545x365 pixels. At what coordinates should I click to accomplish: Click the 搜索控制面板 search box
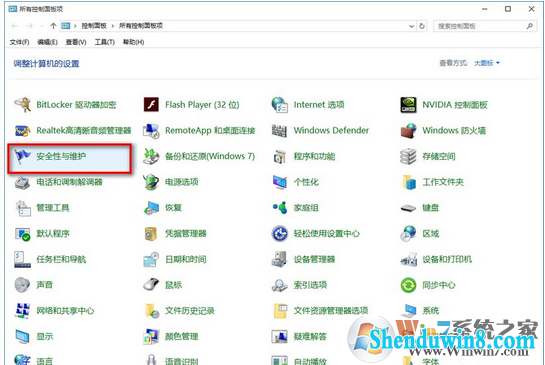pyautogui.click(x=484, y=26)
